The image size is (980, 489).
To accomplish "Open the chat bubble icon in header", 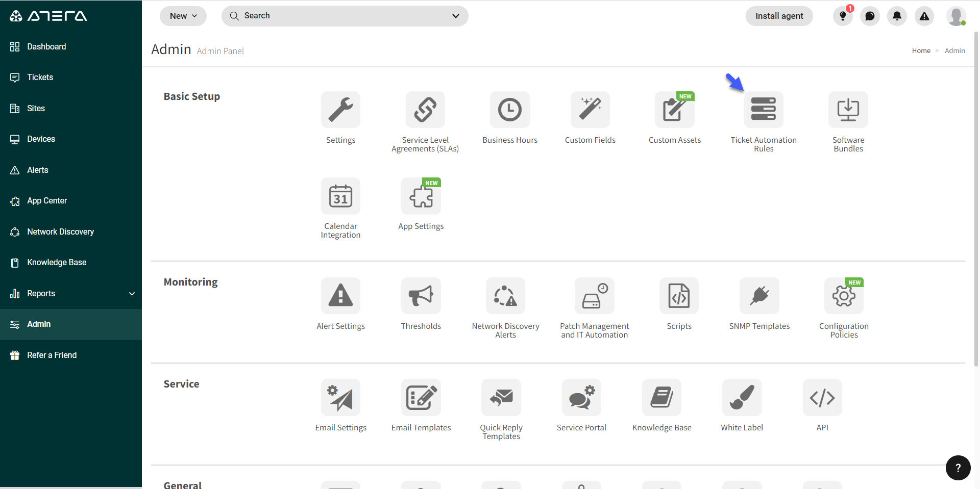I will pos(870,16).
